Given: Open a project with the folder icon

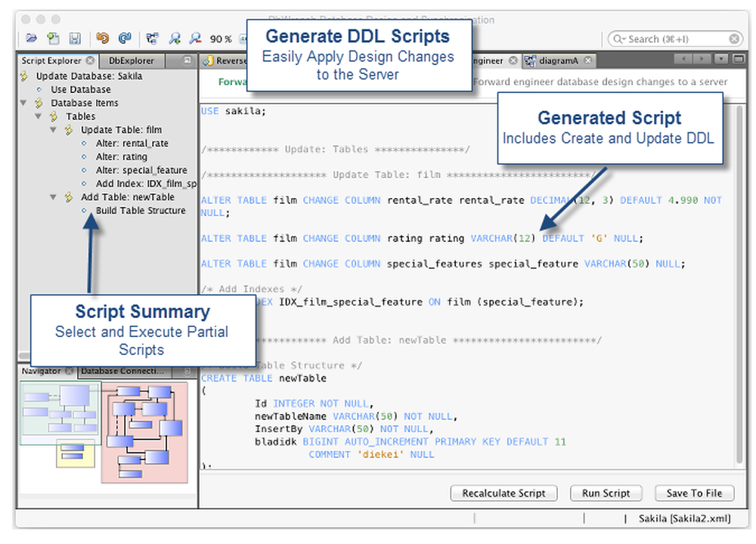Looking at the screenshot, I should 31,38.
